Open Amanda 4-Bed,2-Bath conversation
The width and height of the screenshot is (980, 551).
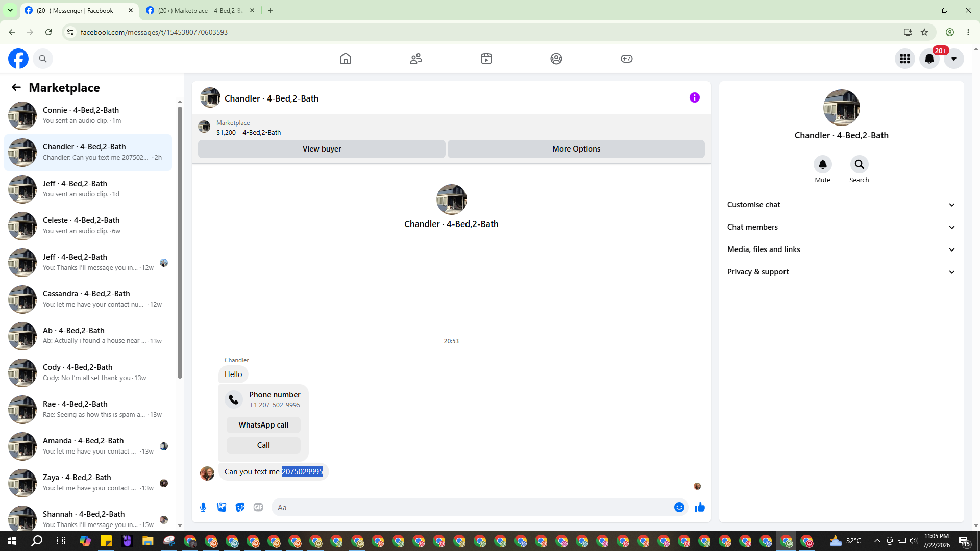pos(88,446)
